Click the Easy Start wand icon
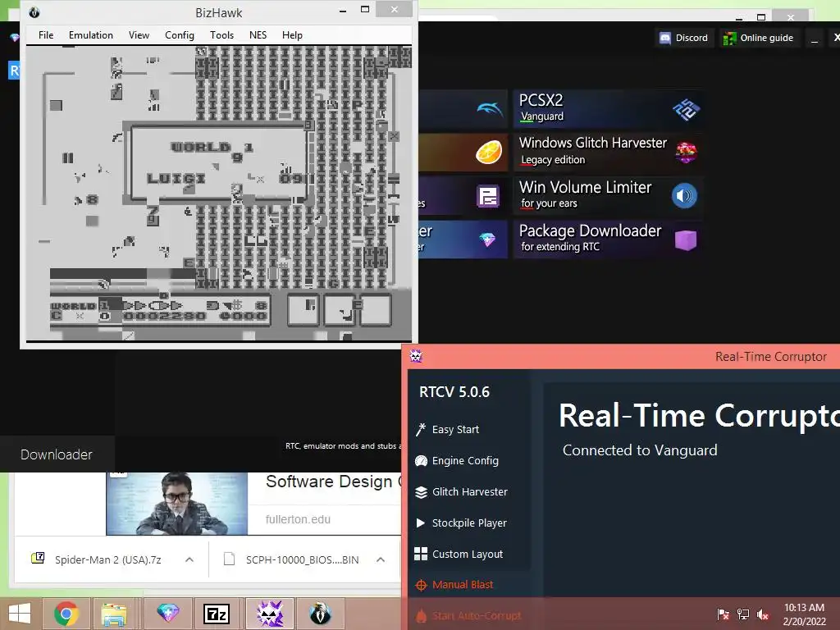This screenshot has height=630, width=840. click(x=421, y=429)
